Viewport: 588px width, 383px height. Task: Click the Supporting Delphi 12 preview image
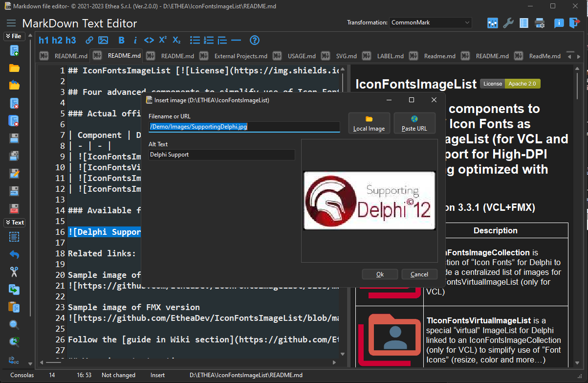(x=370, y=201)
